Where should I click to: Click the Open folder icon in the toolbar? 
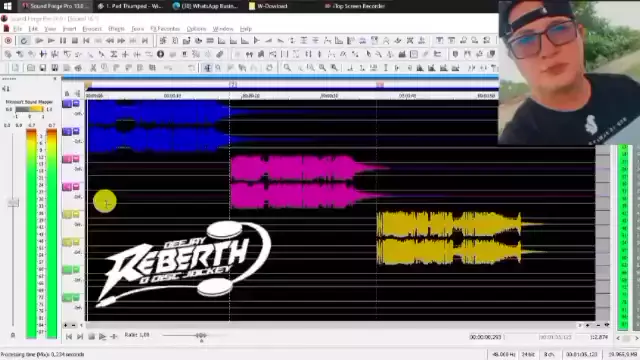(x=31, y=68)
